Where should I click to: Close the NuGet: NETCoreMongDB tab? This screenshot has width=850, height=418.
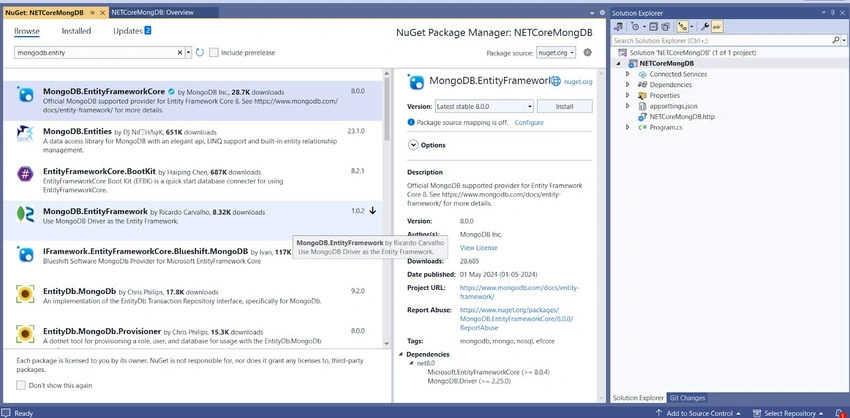(103, 12)
